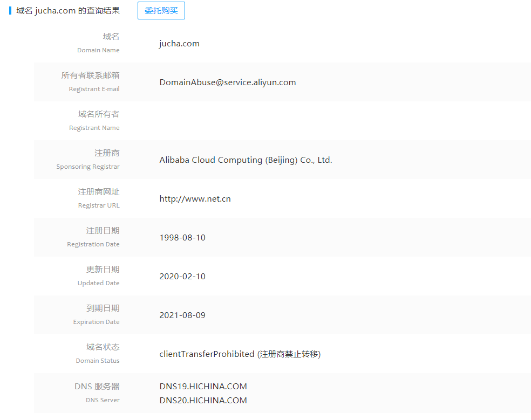Select the registrar Alibaba Cloud Computing text
This screenshot has height=420, width=531.
(246, 160)
